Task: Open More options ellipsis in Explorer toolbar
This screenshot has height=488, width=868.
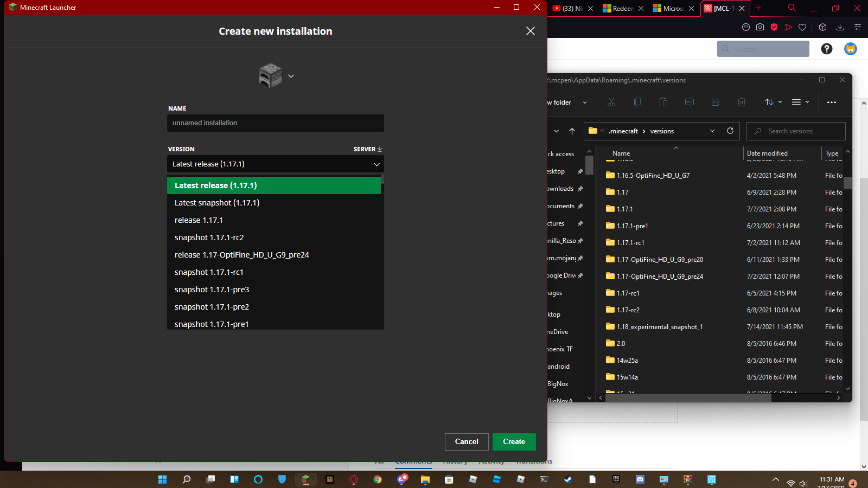Action: click(x=831, y=102)
